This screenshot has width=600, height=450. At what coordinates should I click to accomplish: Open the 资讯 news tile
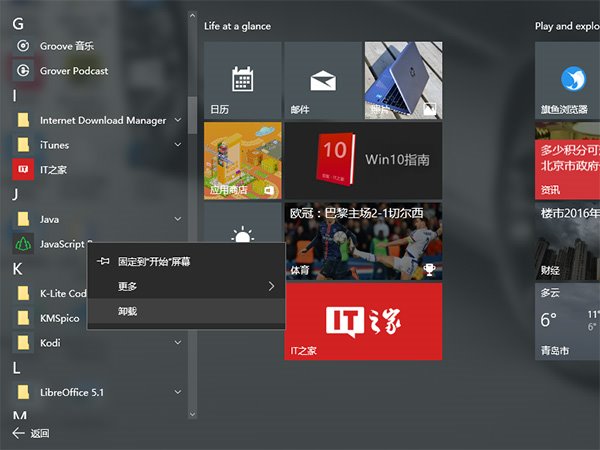567,161
